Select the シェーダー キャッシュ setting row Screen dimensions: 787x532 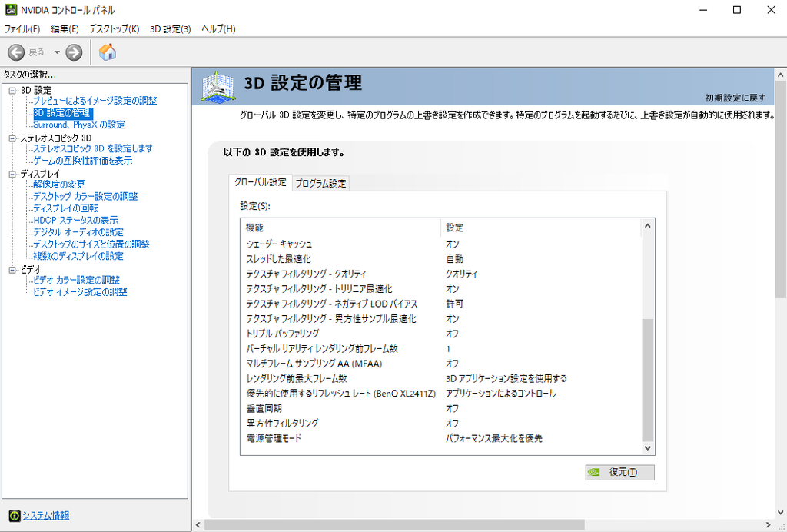[440, 244]
